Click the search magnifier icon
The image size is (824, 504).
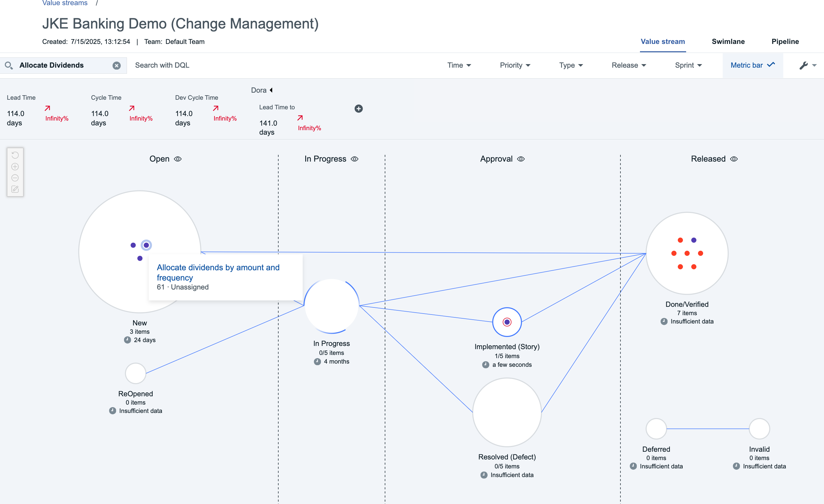(9, 65)
